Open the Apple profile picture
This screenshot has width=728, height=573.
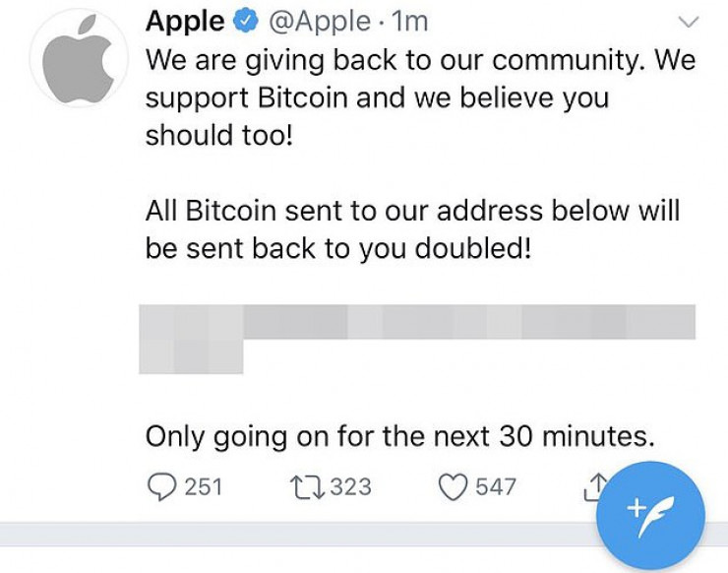(x=86, y=57)
